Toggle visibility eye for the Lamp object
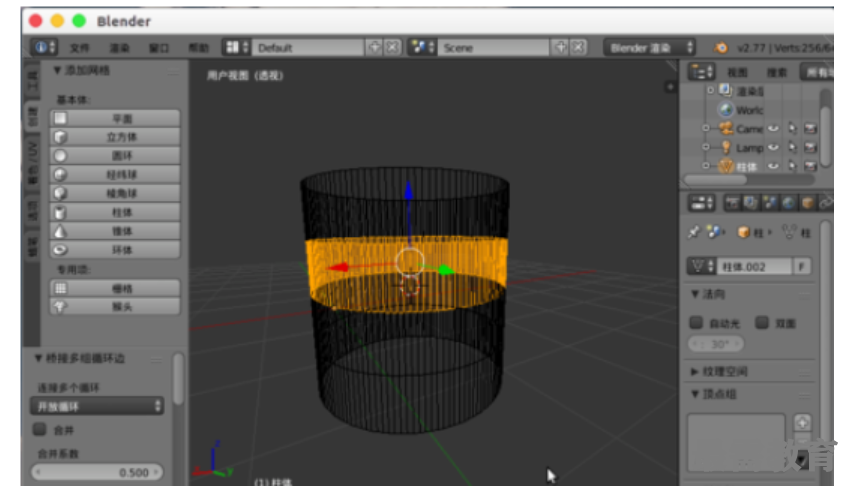Image resolution: width=844 pixels, height=495 pixels. point(773,147)
